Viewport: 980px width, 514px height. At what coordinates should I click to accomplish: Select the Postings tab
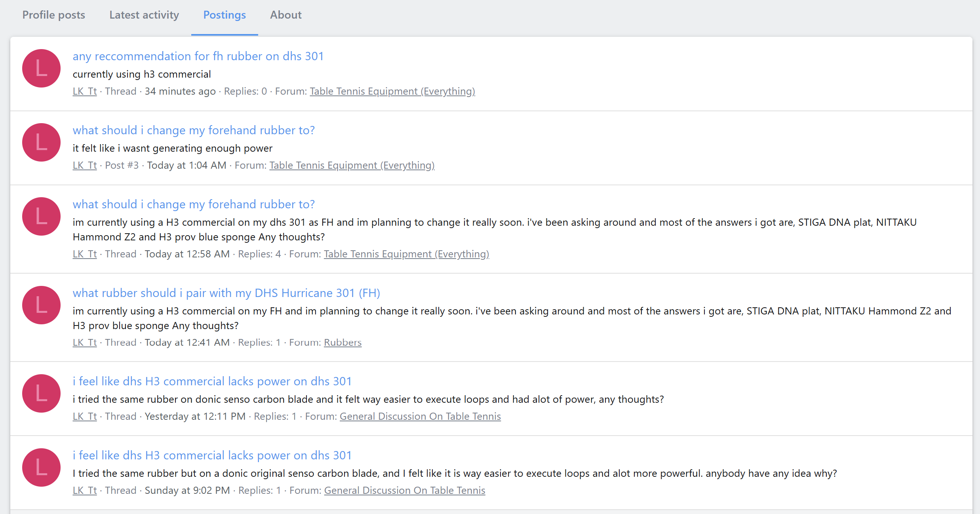(x=225, y=15)
